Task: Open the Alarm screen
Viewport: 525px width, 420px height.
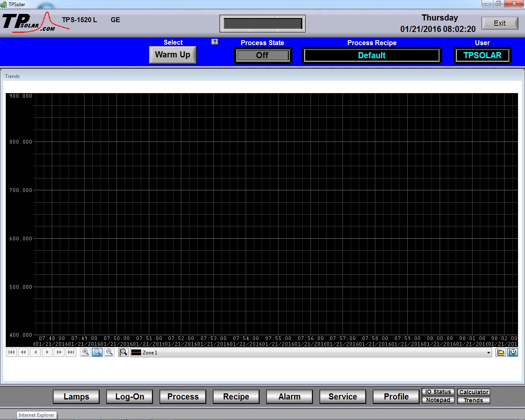Action: (290, 397)
